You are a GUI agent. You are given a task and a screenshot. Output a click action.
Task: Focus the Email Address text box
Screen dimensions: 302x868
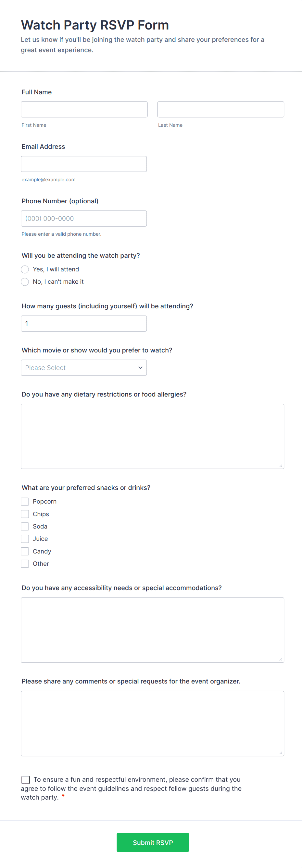click(x=84, y=164)
